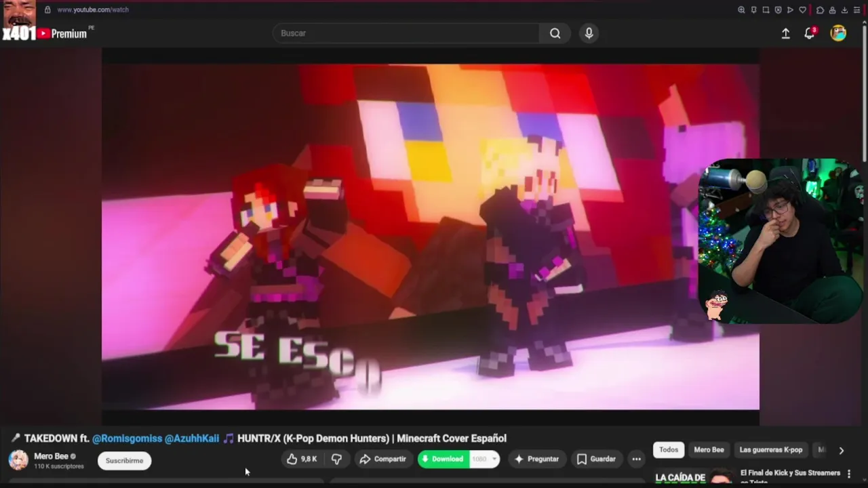
Task: Click the youtube.com address bar URL
Action: coord(93,9)
